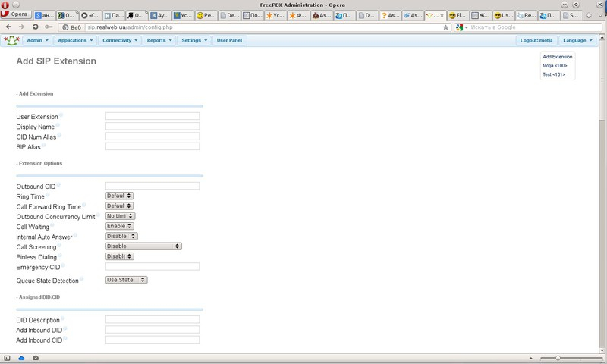607x364 pixels.
Task: Click the Logout: motja button
Action: pos(536,40)
